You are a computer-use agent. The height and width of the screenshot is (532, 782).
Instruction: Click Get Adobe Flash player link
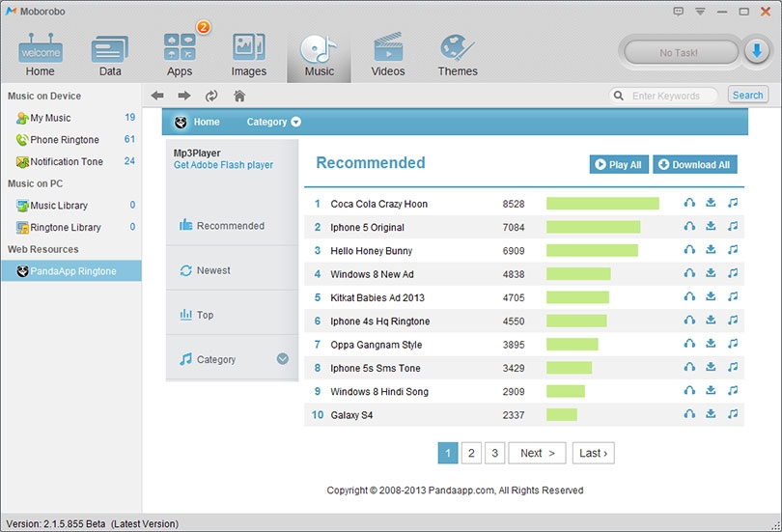pyautogui.click(x=223, y=165)
